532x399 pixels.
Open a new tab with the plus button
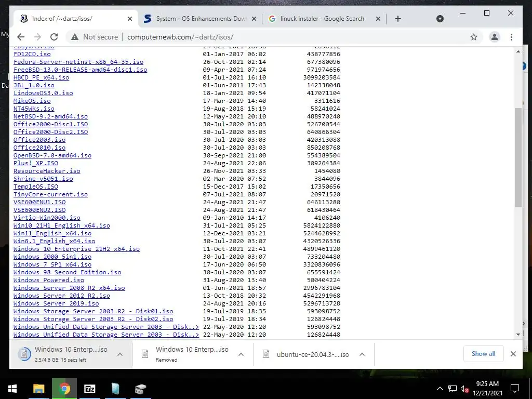[x=398, y=19]
